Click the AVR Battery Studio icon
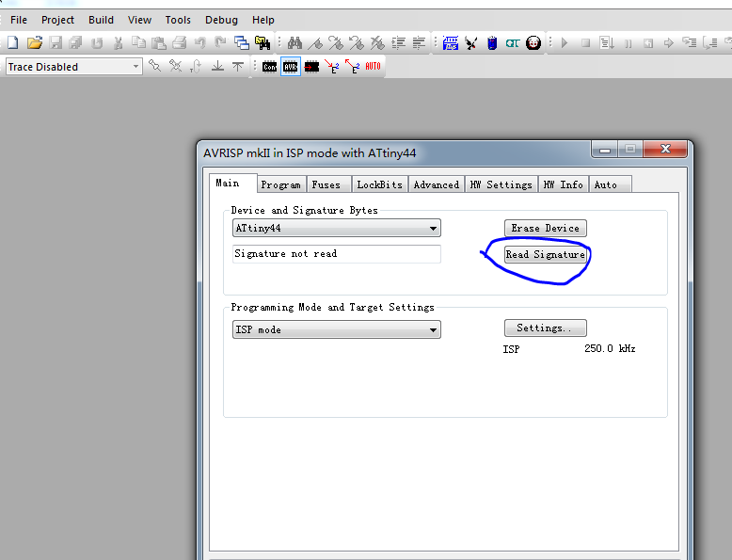Image resolution: width=732 pixels, height=560 pixels. pos(492,43)
